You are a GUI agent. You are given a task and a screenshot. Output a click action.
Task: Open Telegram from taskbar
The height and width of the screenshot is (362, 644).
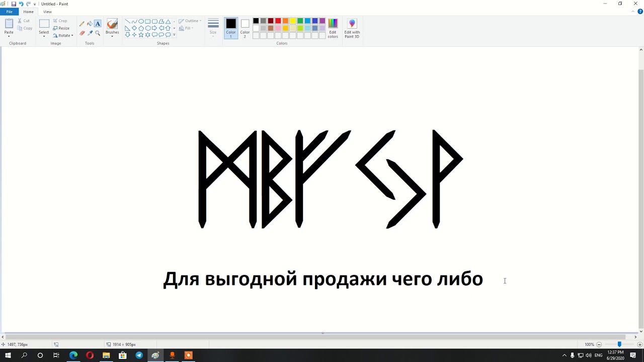[x=139, y=355]
